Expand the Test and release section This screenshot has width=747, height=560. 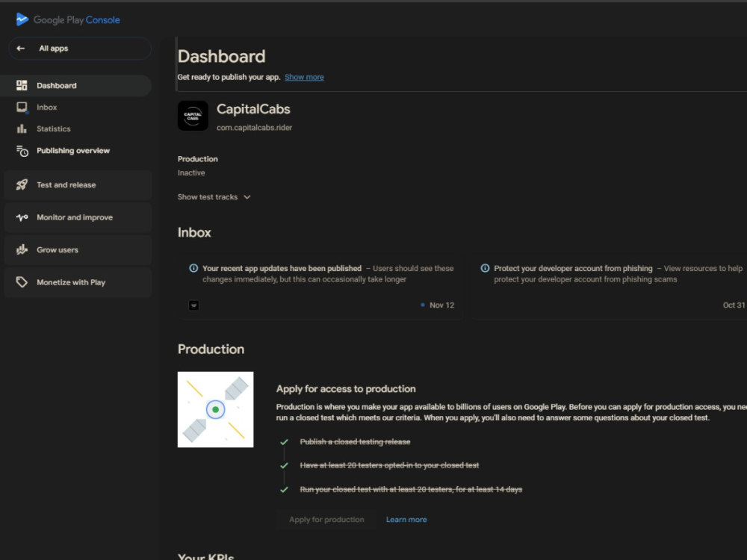78,184
